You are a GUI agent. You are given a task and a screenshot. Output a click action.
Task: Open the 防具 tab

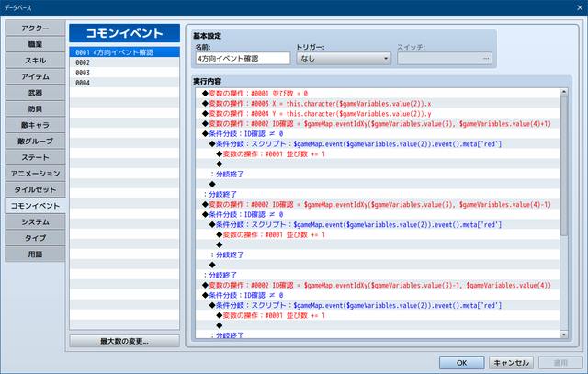point(35,108)
